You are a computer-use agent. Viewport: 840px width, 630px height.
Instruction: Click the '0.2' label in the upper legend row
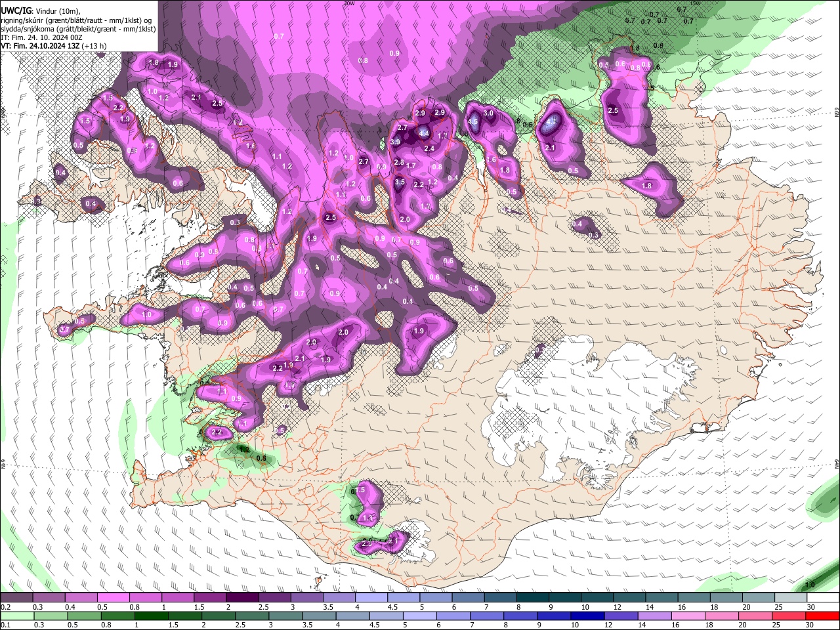click(5, 607)
